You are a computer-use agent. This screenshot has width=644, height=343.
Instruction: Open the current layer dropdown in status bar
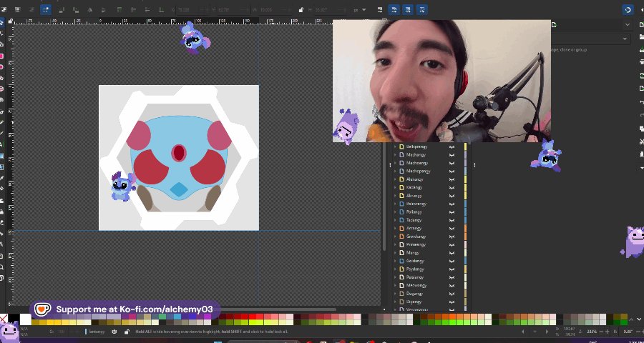pos(97,332)
